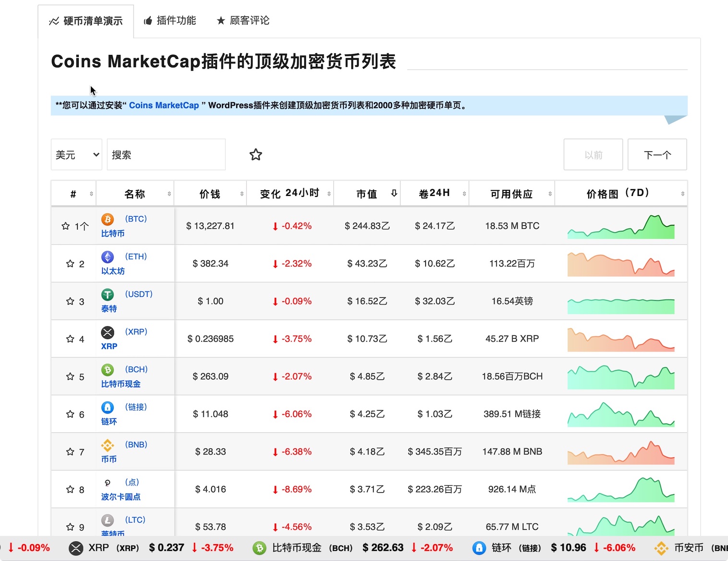Click the Tether (USDT) coin logo
Screen dimensions: 728x561
108,294
